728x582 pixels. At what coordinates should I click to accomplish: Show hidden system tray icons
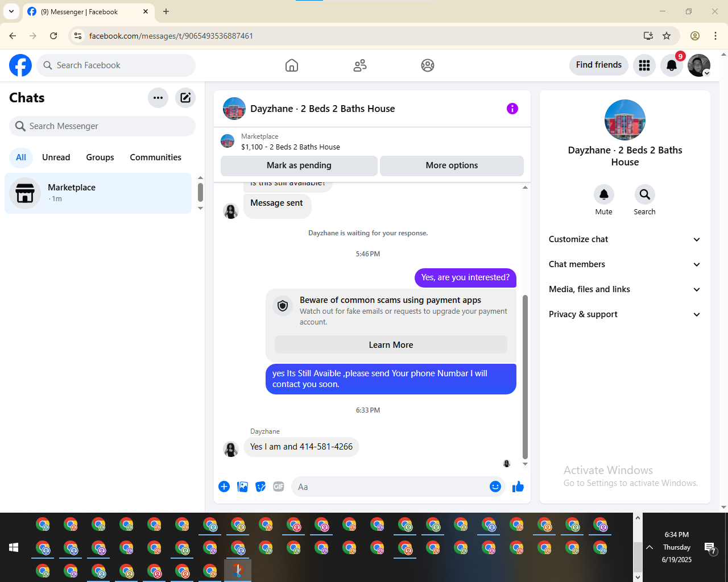click(650, 547)
